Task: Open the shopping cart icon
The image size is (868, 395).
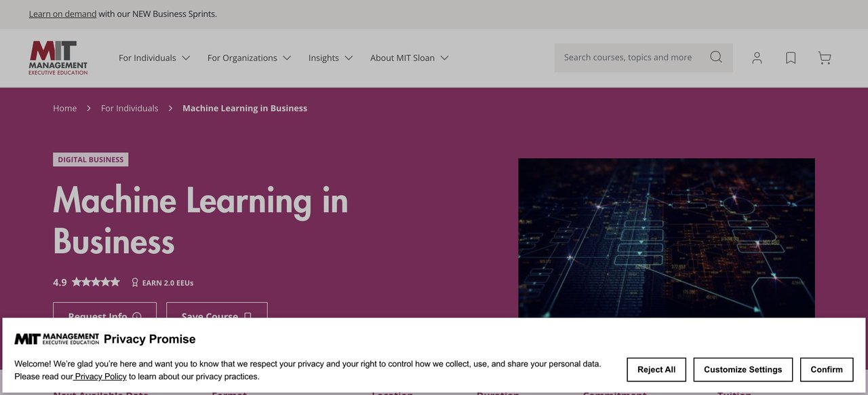Action: [825, 58]
